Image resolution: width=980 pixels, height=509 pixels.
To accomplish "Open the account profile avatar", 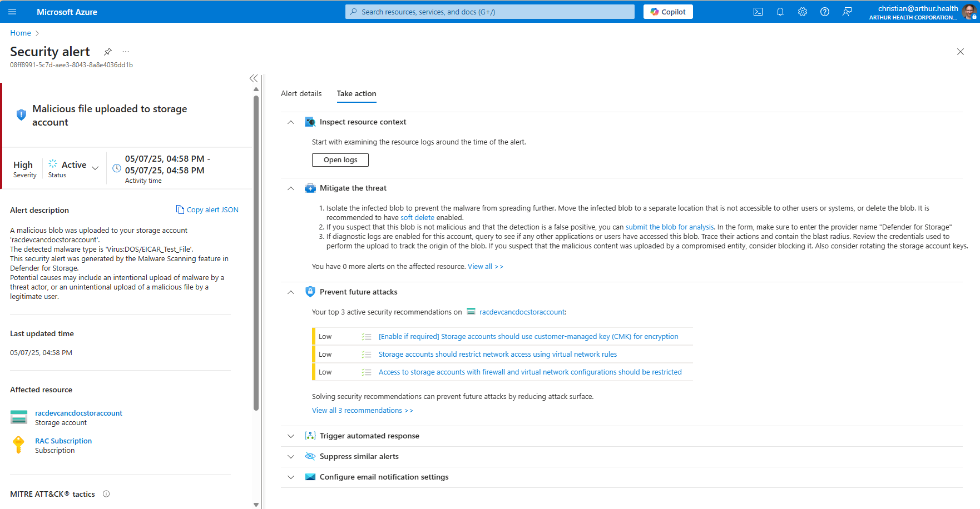I will (969, 12).
